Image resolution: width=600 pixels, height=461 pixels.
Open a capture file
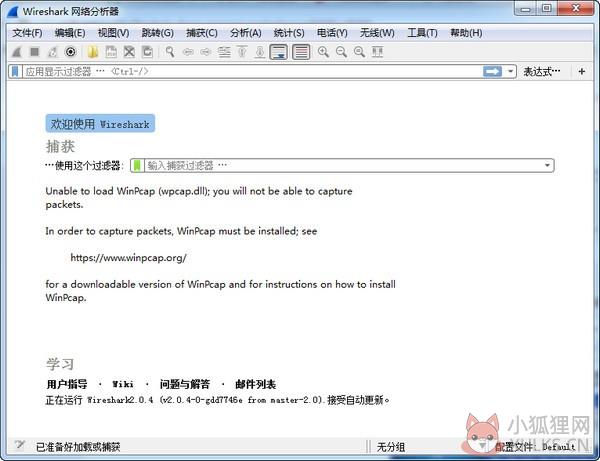point(92,52)
